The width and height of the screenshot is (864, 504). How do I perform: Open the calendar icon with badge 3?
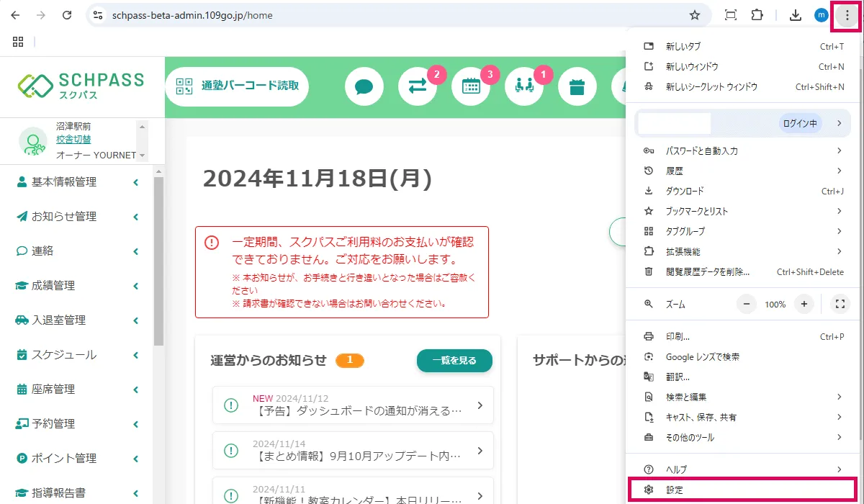point(471,86)
